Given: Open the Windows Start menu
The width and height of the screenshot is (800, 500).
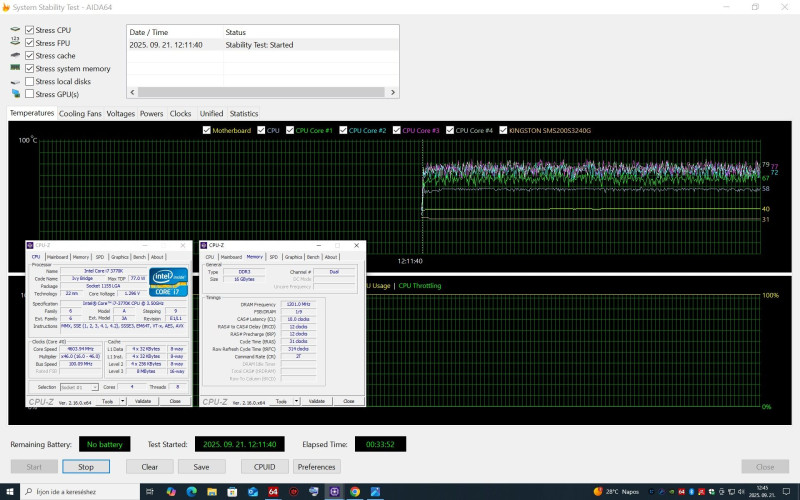Looking at the screenshot, I should pyautogui.click(x=9, y=491).
